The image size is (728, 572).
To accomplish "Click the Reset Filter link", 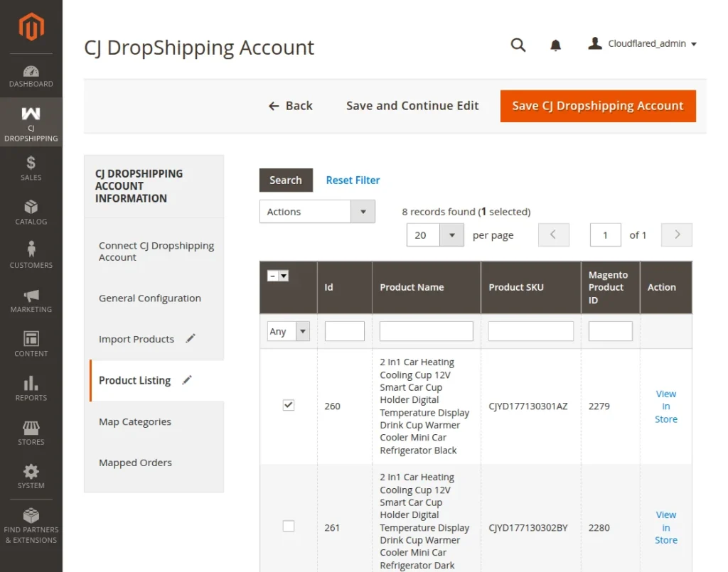I will click(353, 180).
